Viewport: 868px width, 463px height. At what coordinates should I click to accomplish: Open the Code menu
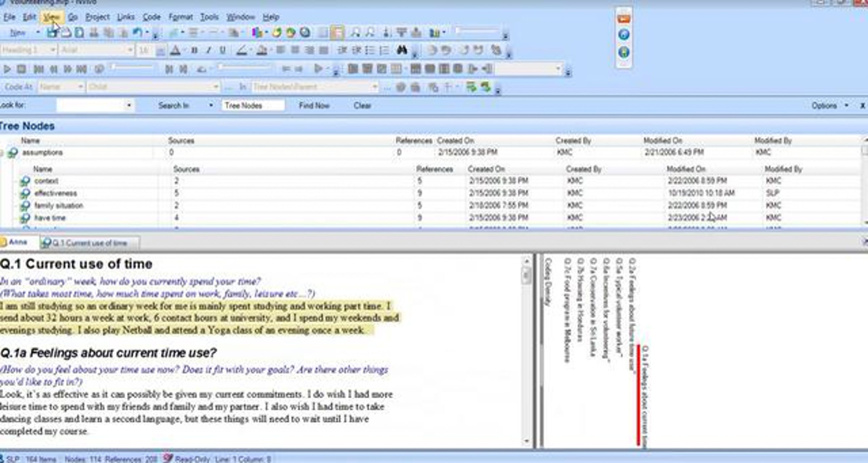(x=151, y=17)
